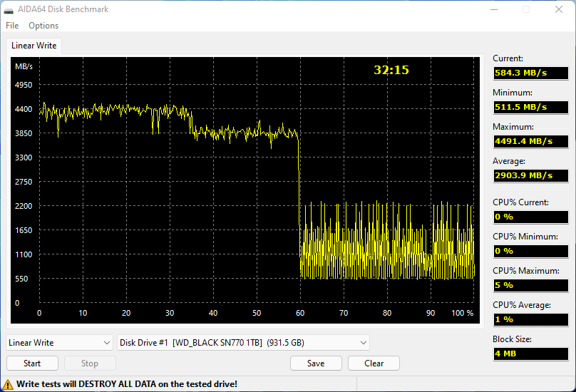Minimize the AIDA64 Disk Benchmark window
The width and height of the screenshot is (576, 392).
coord(494,9)
